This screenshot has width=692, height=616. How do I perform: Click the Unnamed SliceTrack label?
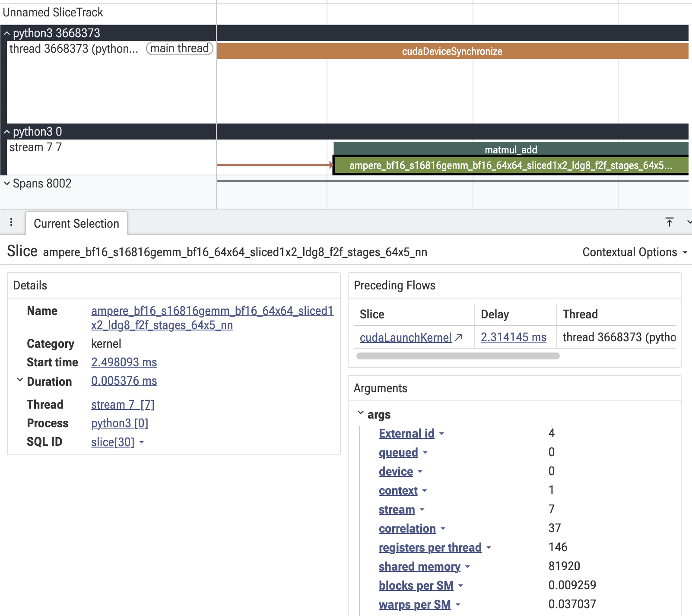[53, 13]
